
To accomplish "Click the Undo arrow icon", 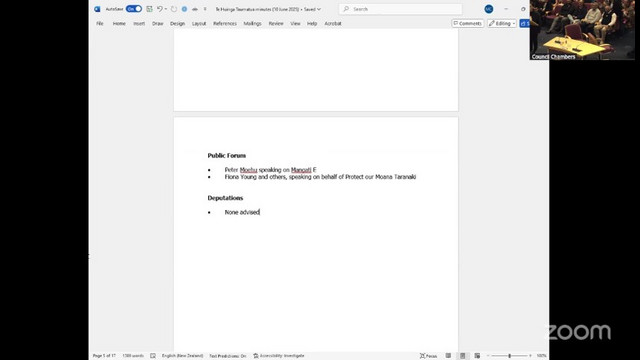I will (x=160, y=9).
